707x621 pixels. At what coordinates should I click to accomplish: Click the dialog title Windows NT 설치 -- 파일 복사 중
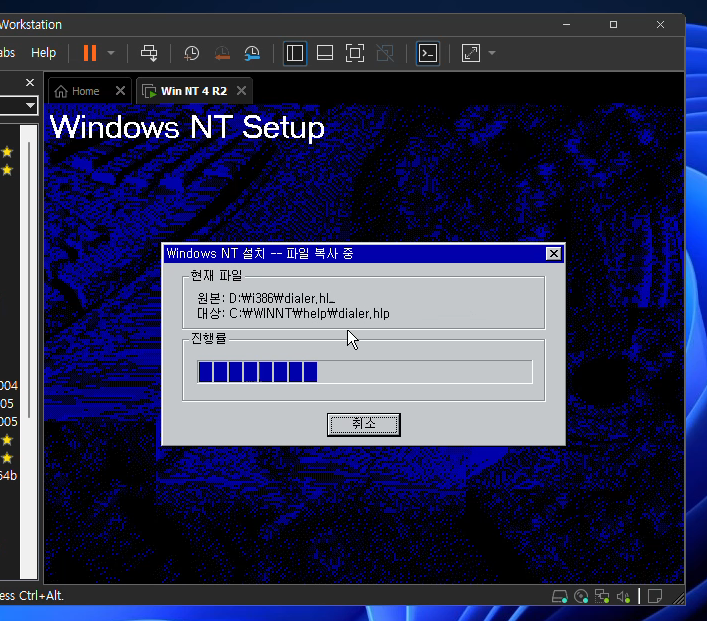260,253
